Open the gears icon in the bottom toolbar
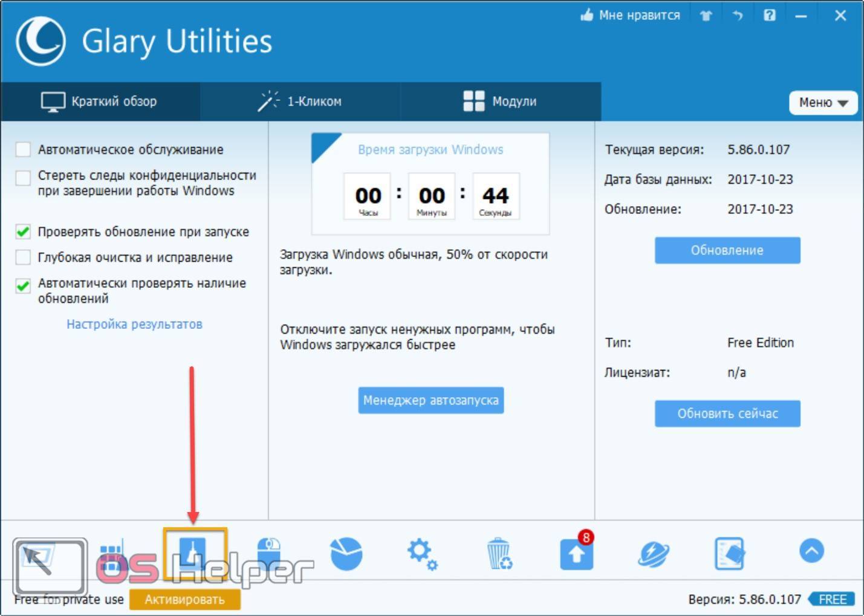Screen dimensions: 864x616 tap(421, 554)
